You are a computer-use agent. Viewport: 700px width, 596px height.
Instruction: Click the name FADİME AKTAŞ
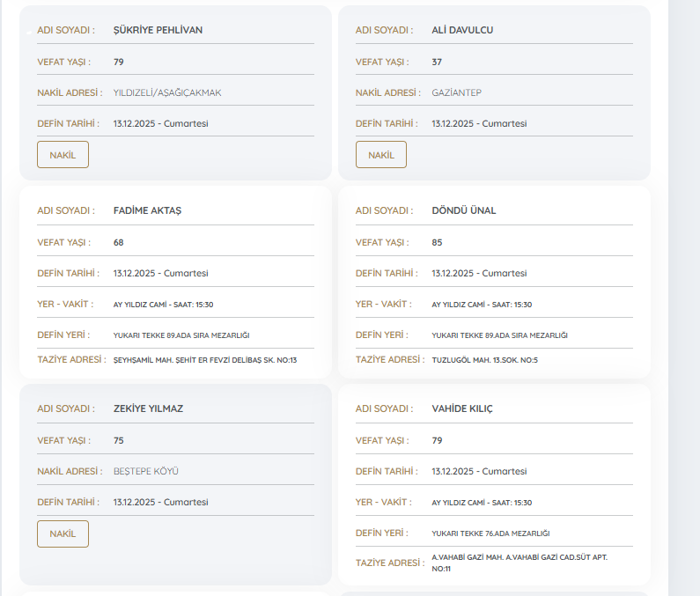click(147, 210)
